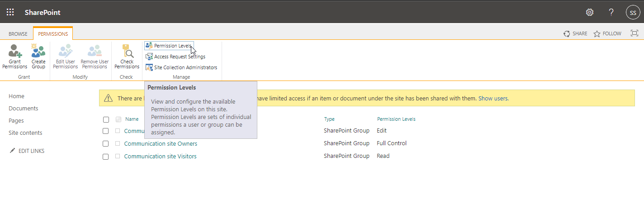Open the help question mark
The image size is (644, 209).
pyautogui.click(x=611, y=12)
